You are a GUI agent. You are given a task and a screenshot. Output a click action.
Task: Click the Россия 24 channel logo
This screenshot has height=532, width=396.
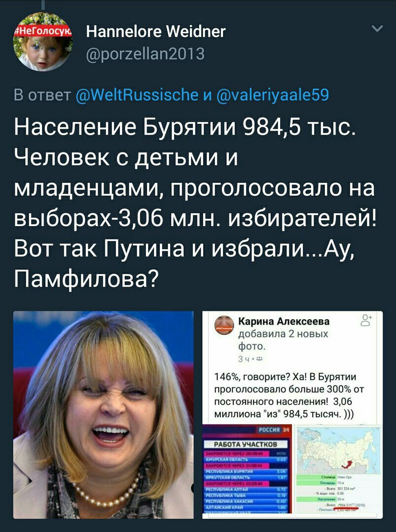[x=274, y=430]
